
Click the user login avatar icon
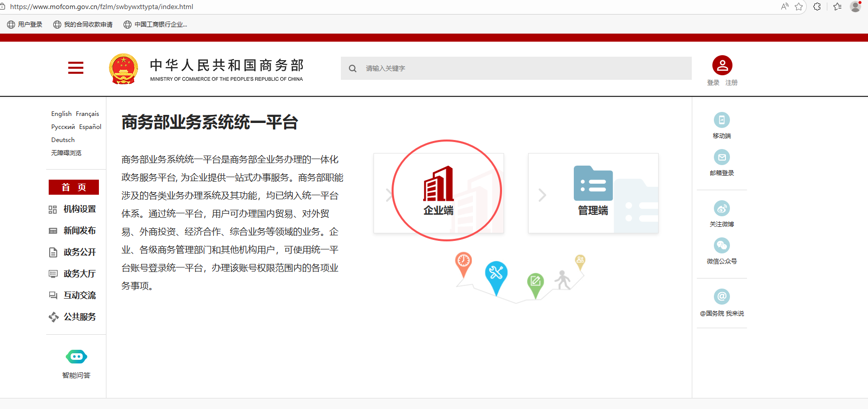point(722,65)
